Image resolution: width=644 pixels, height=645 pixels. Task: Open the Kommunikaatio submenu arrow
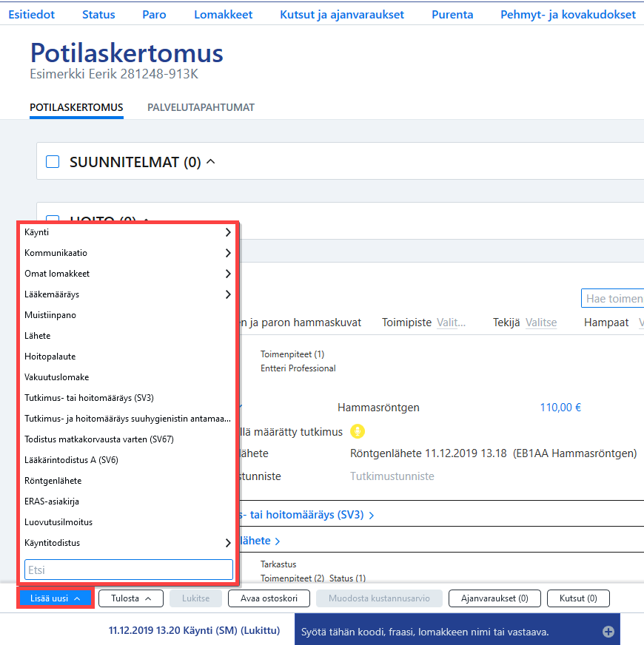(228, 253)
